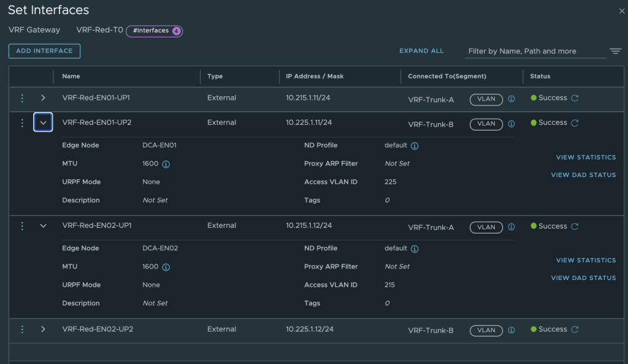This screenshot has width=628, height=364.
Task: Open the filter options icon
Action: click(616, 51)
